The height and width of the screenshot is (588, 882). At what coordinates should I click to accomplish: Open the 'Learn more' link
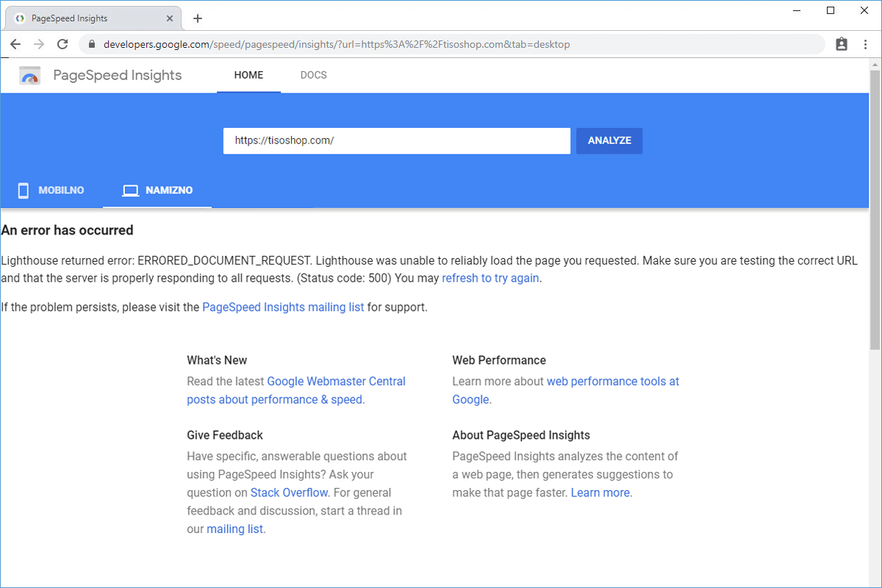point(600,492)
